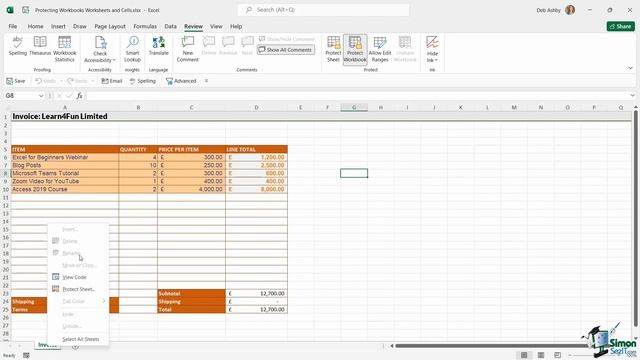The height and width of the screenshot is (360, 640).
Task: Choose View Code in the context menu
Action: [x=78, y=277]
